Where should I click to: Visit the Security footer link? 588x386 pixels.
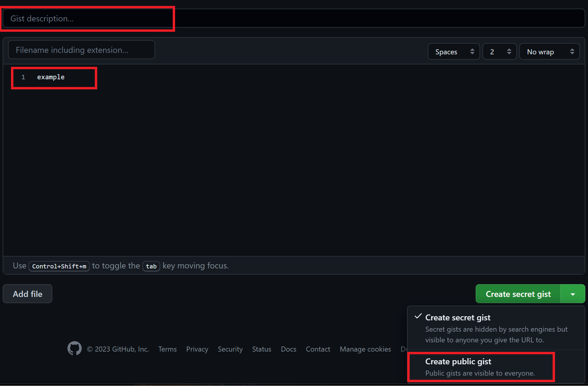[x=230, y=349]
